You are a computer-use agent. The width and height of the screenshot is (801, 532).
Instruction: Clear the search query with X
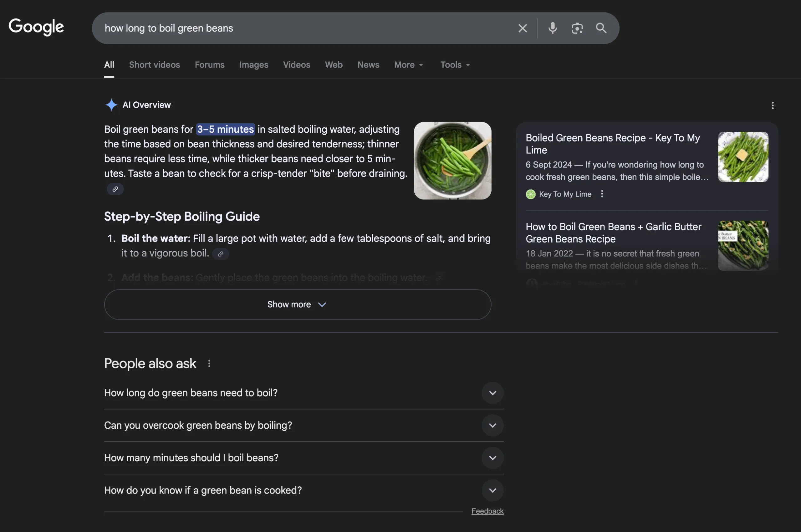tap(523, 28)
